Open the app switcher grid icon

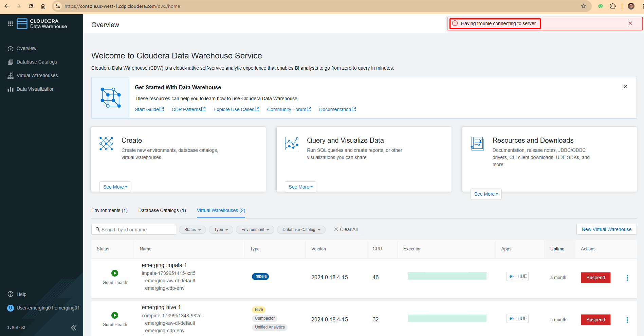11,24
